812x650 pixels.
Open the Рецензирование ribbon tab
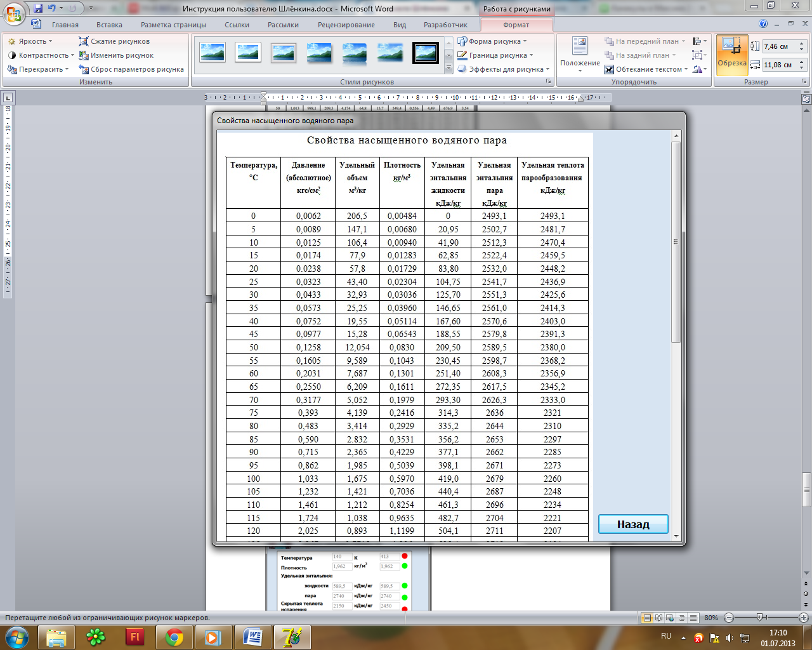point(346,25)
